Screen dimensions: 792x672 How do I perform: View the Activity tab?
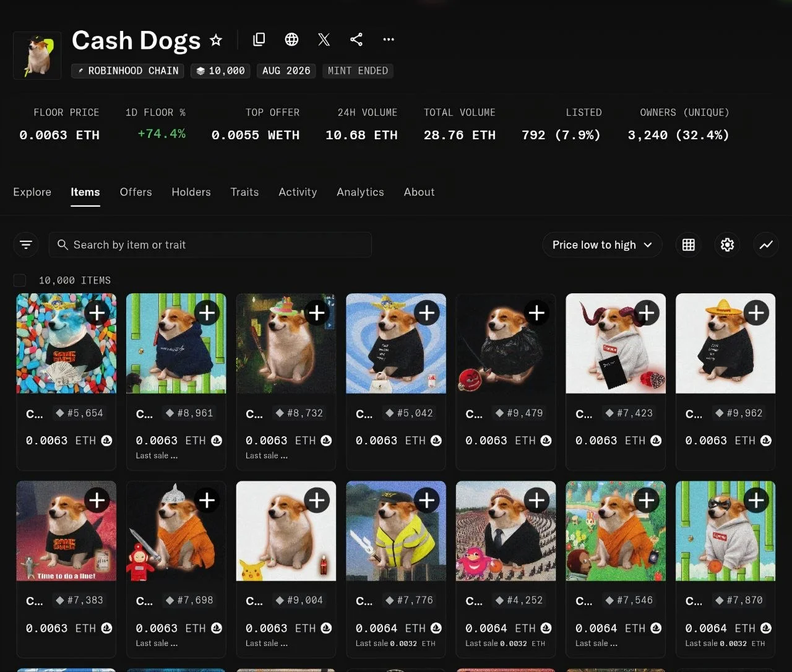[x=298, y=192]
